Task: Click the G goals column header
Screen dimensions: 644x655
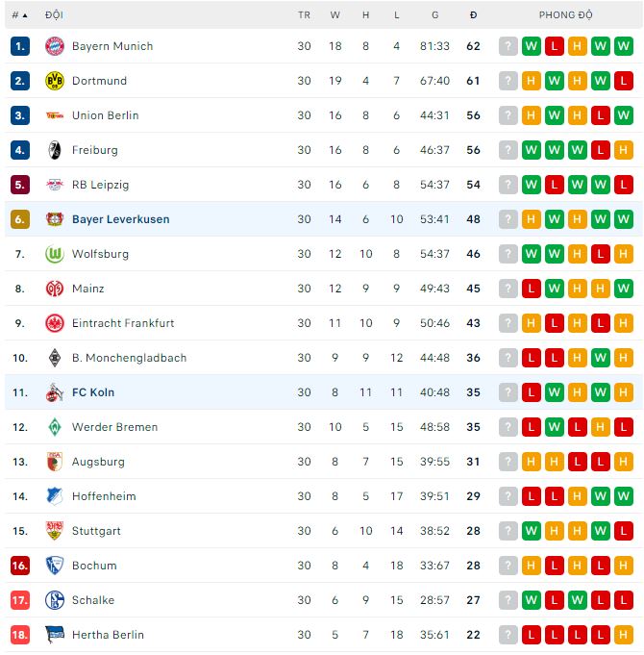Action: point(434,15)
